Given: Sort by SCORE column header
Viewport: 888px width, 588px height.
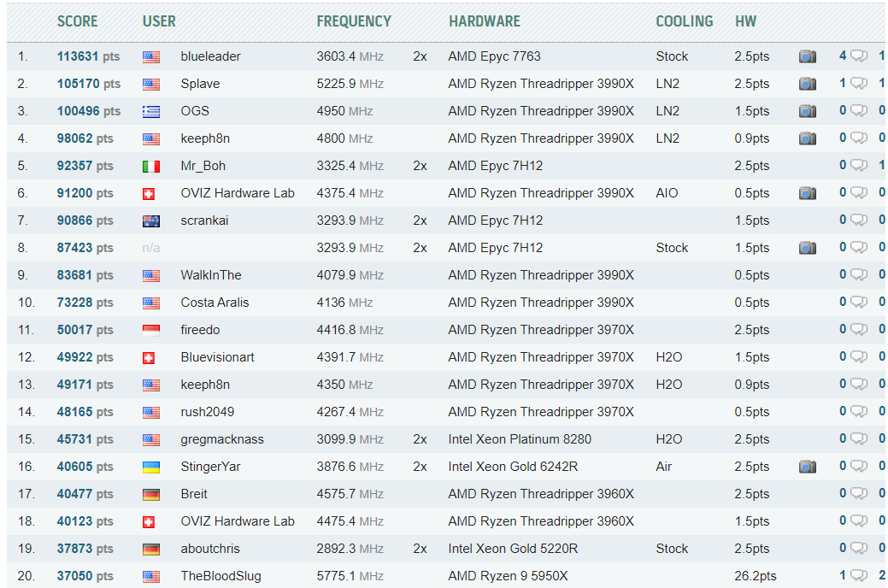Looking at the screenshot, I should tap(77, 21).
